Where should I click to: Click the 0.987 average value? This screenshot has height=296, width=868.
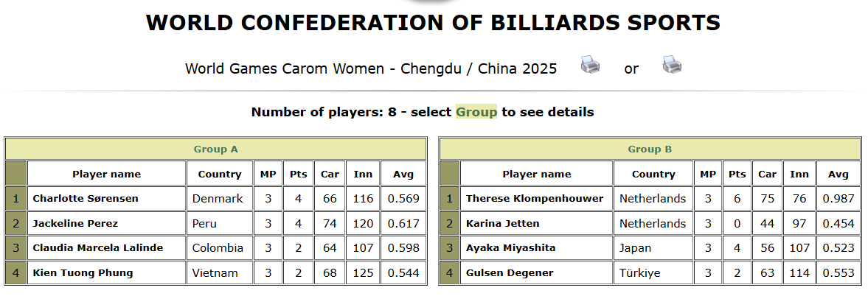click(839, 198)
